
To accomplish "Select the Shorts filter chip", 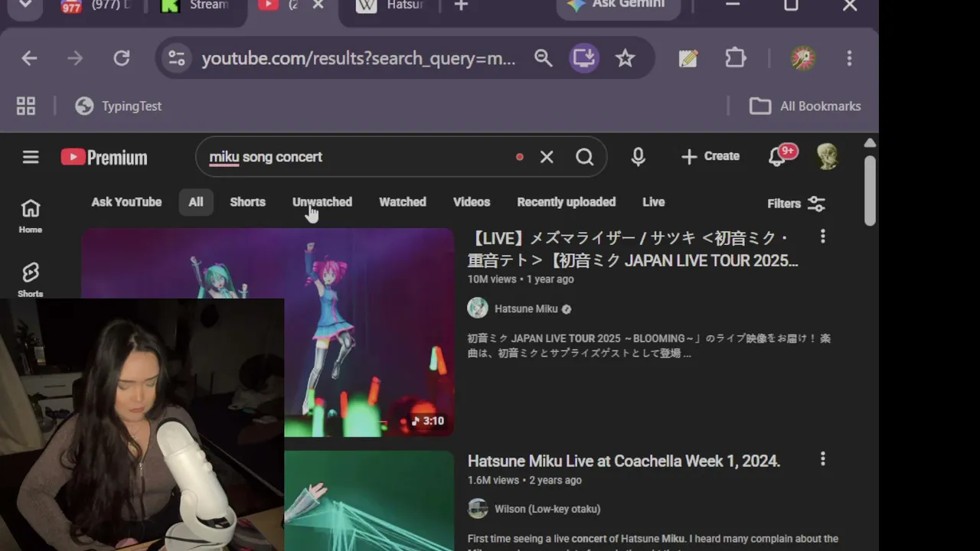I will tap(247, 202).
